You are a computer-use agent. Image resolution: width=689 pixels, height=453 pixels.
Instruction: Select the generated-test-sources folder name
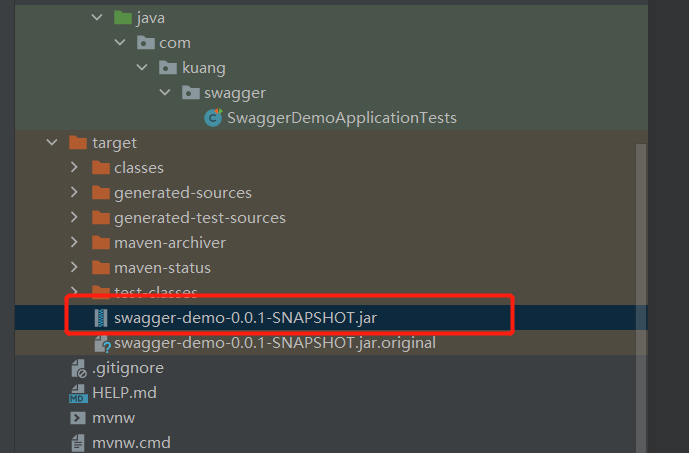click(x=200, y=218)
